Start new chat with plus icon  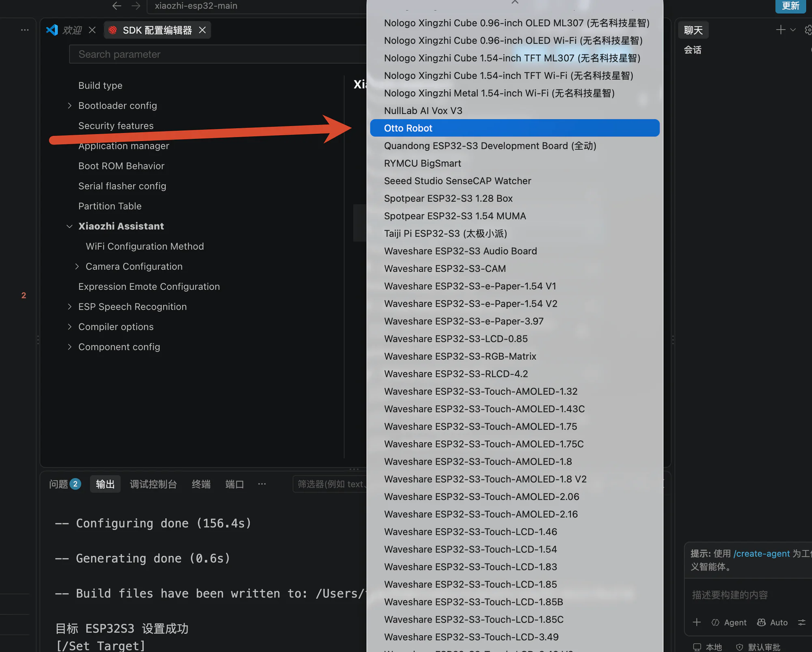tap(780, 30)
